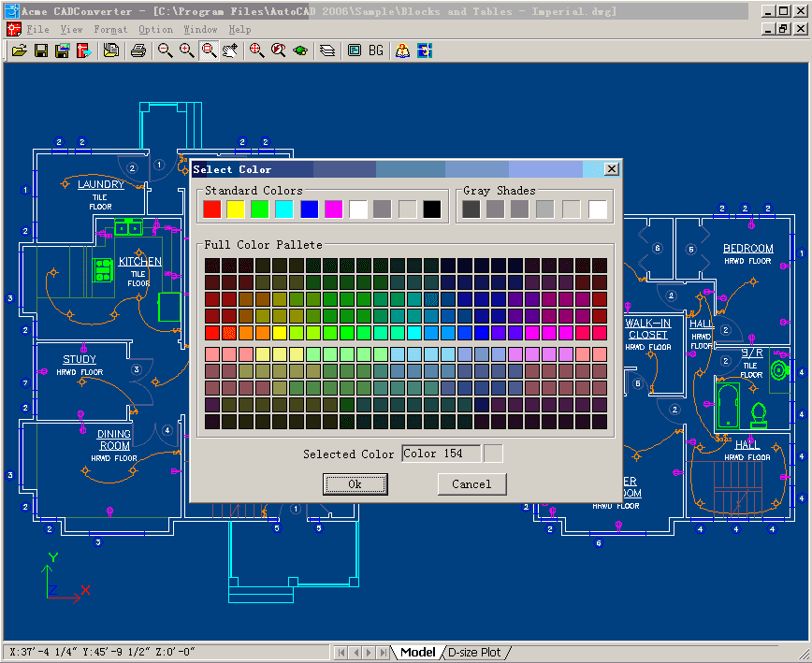
Task: Click the Copy to Clipboard toolbar icon
Action: (112, 50)
